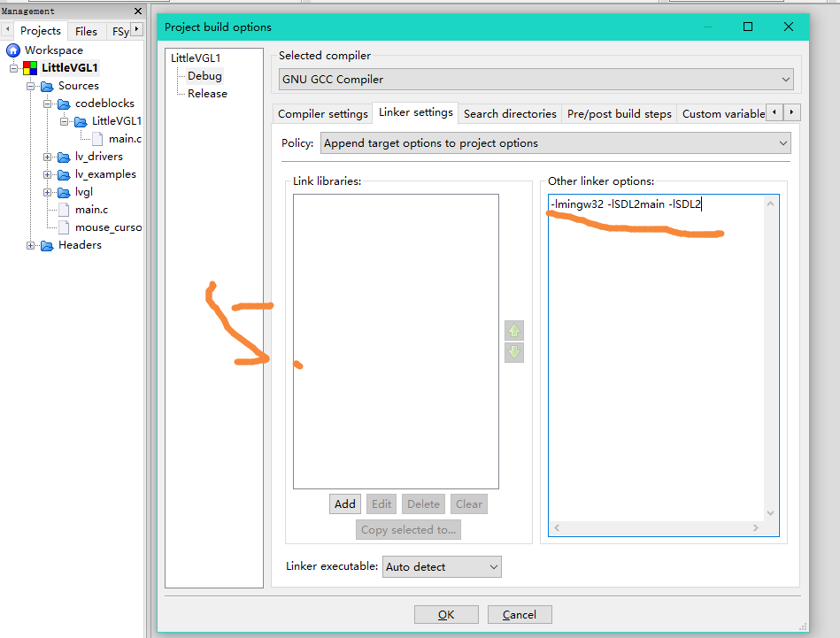Open Custom variables tab
The height and width of the screenshot is (638, 840).
point(723,113)
